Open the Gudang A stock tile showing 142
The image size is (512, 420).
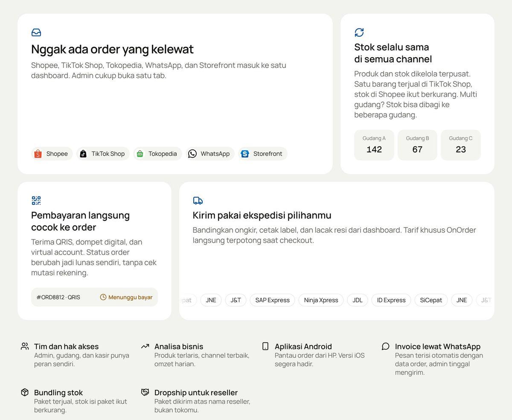pos(374,145)
